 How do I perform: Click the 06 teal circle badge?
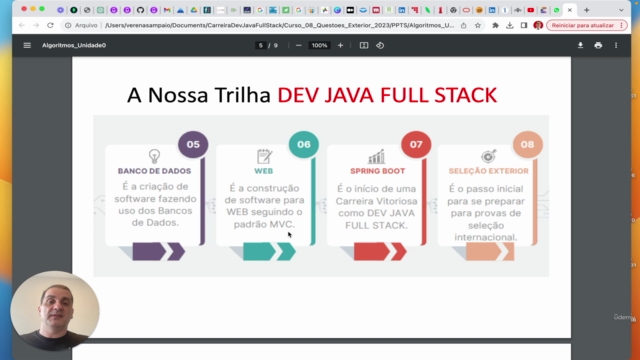click(304, 144)
